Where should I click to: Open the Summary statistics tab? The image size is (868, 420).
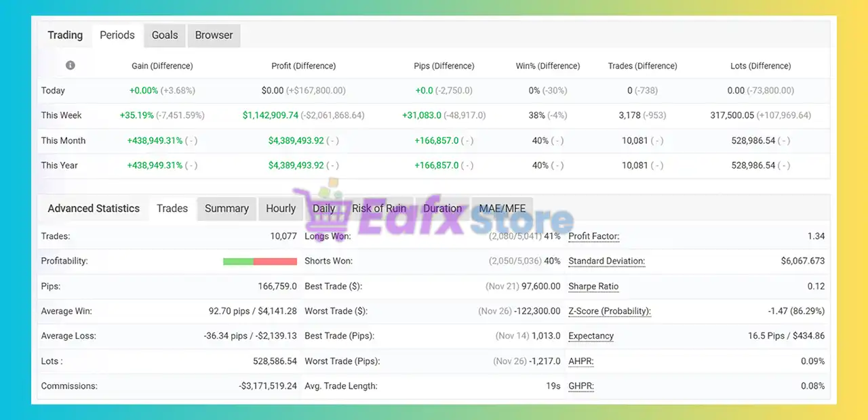226,209
